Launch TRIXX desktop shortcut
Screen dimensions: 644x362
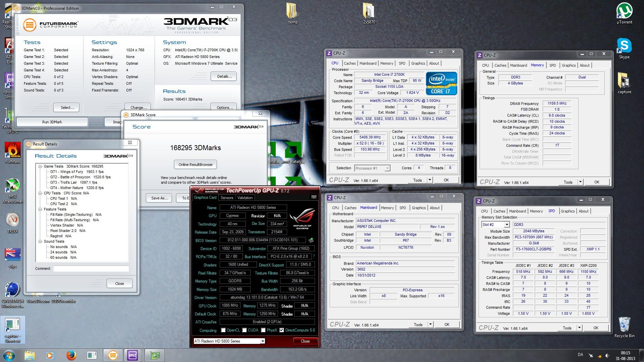click(13, 223)
